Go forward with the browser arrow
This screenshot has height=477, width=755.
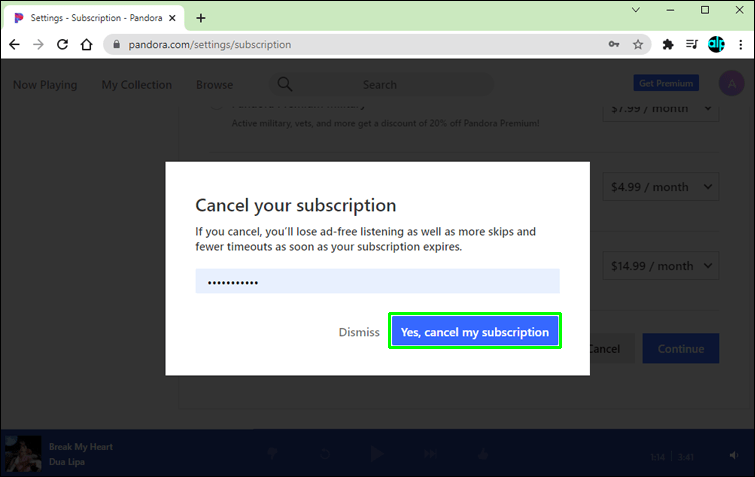[38, 45]
